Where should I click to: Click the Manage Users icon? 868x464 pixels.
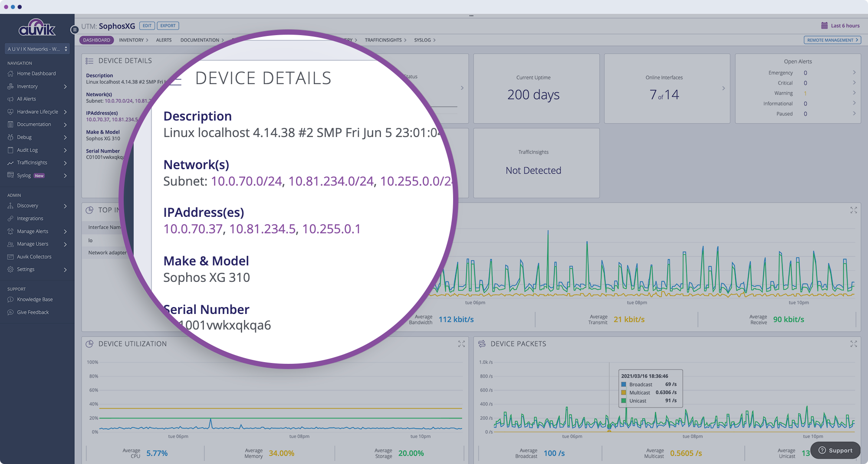pos(11,244)
